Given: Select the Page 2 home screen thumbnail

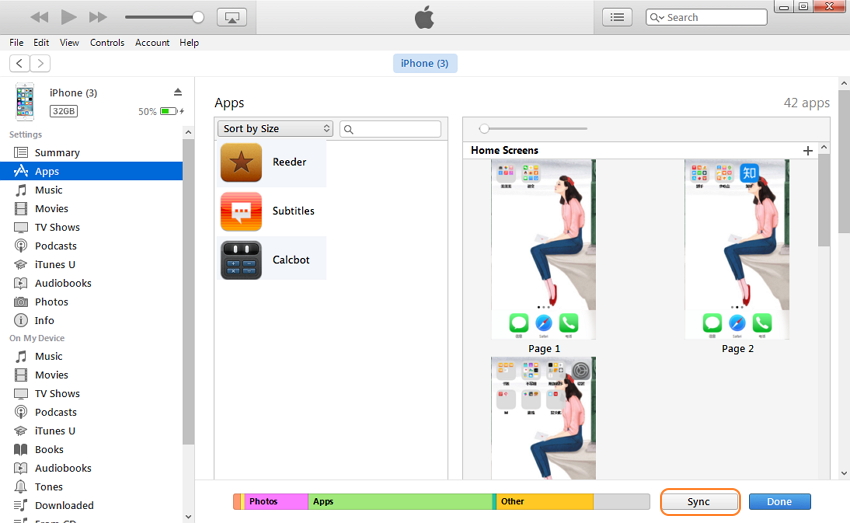Looking at the screenshot, I should pyautogui.click(x=737, y=249).
